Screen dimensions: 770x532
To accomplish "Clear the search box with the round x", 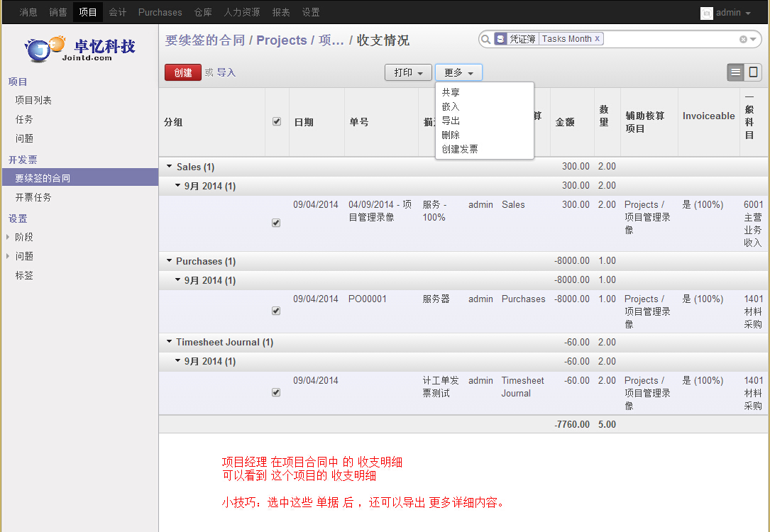I will pos(743,40).
